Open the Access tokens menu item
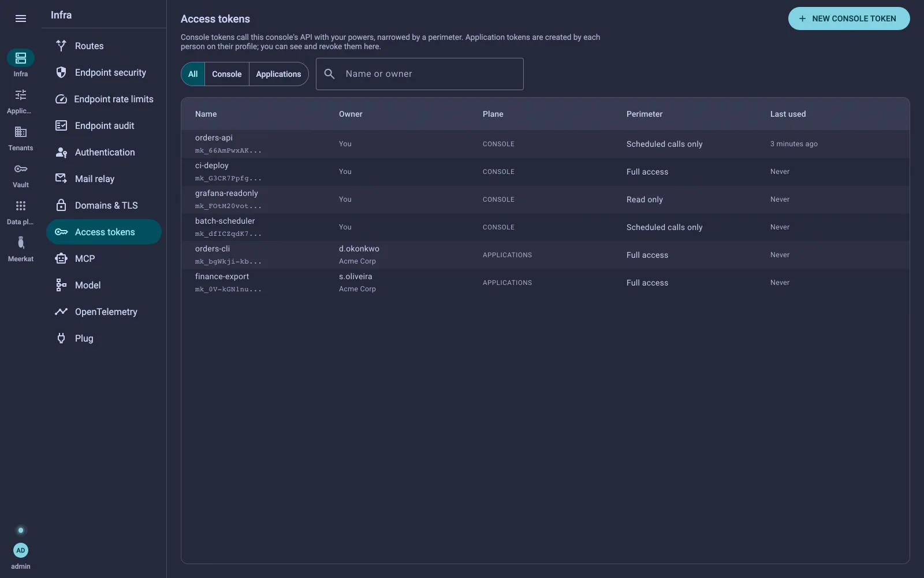 point(104,232)
